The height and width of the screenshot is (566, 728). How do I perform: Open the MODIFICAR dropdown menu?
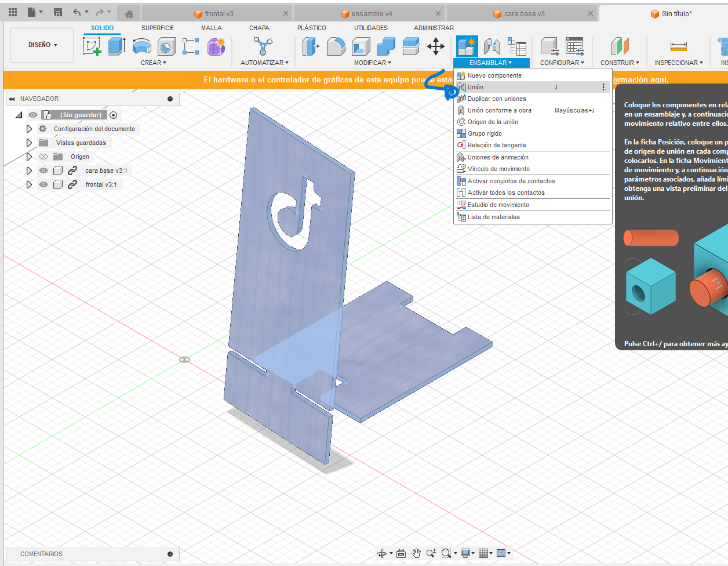pyautogui.click(x=373, y=63)
